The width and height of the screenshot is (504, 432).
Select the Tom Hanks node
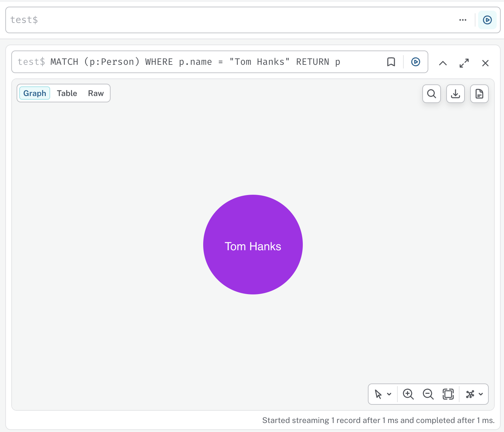[253, 245]
